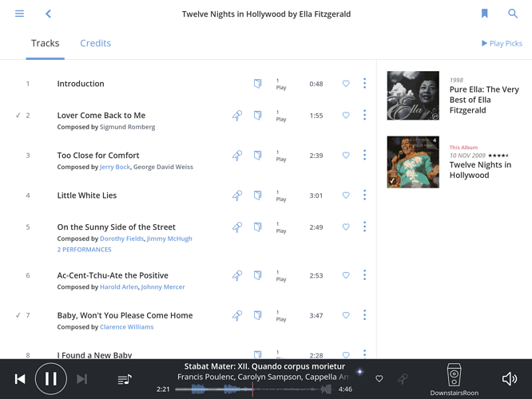Seek within the waveform progress bar
The image size is (532, 399).
click(x=254, y=389)
